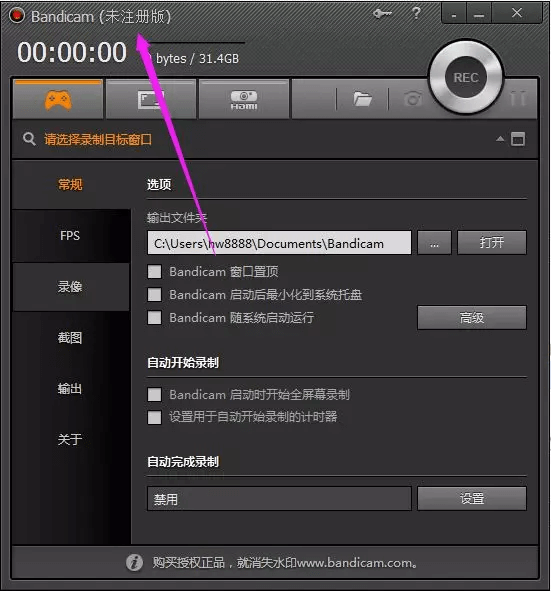Open help via the question mark icon
Image resolution: width=551 pixels, height=591 pixels.
point(416,14)
